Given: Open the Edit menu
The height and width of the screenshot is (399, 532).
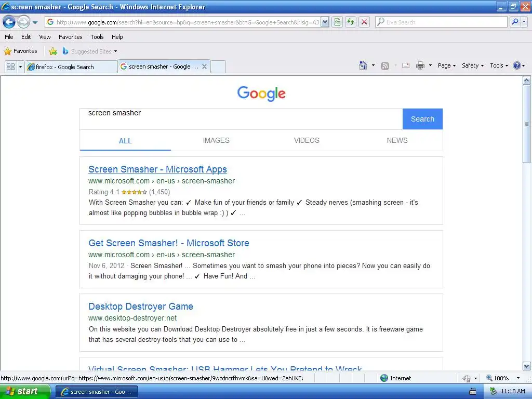Looking at the screenshot, I should click(x=26, y=37).
